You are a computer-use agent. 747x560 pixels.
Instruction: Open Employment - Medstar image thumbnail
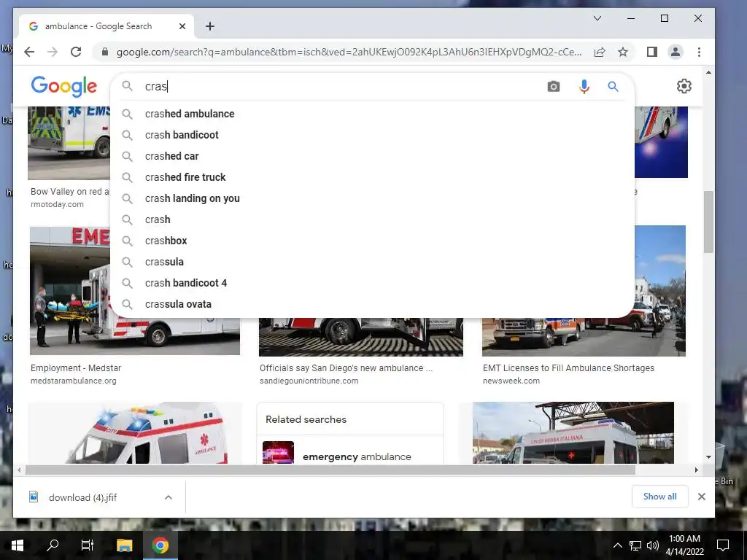(x=135, y=290)
